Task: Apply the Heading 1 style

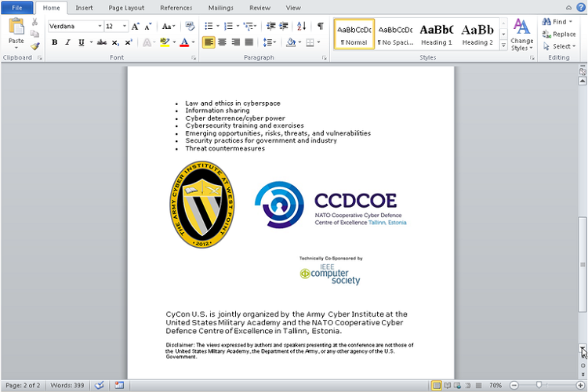Action: coord(437,34)
